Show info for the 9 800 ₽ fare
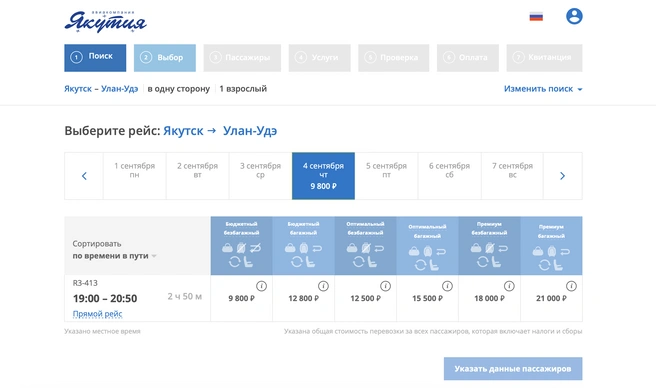The width and height of the screenshot is (656, 388). point(261,286)
